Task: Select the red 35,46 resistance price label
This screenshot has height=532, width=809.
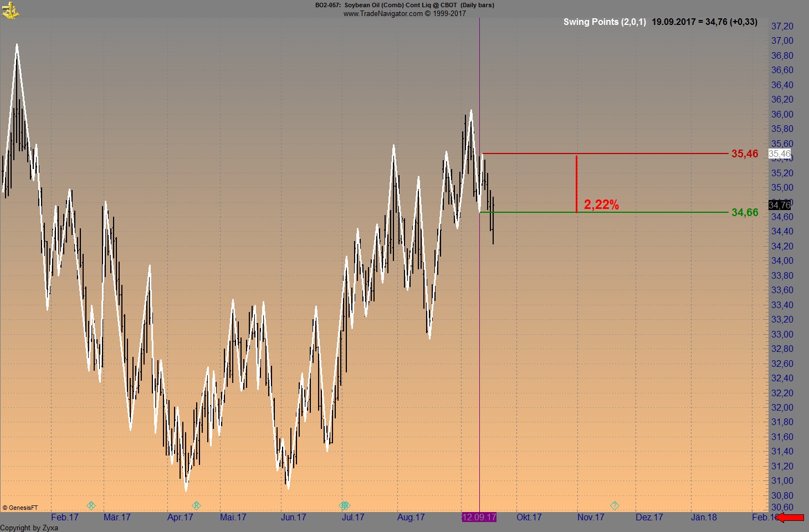Action: click(744, 155)
